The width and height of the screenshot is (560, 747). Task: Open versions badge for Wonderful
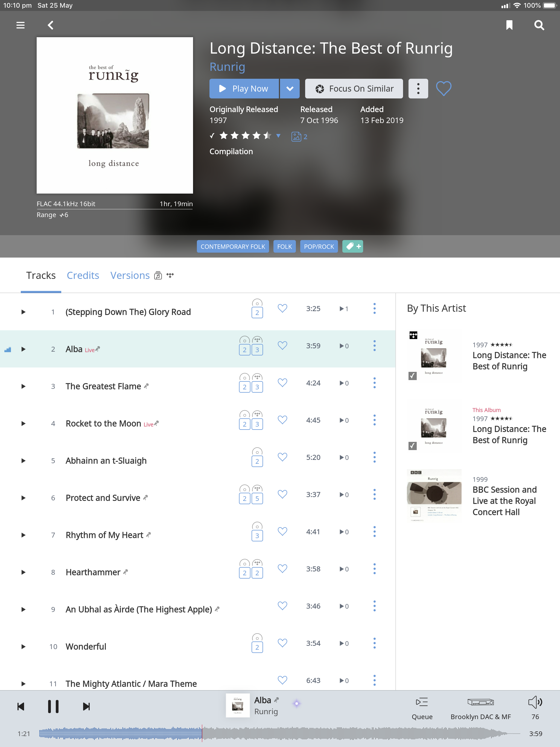coord(257,643)
